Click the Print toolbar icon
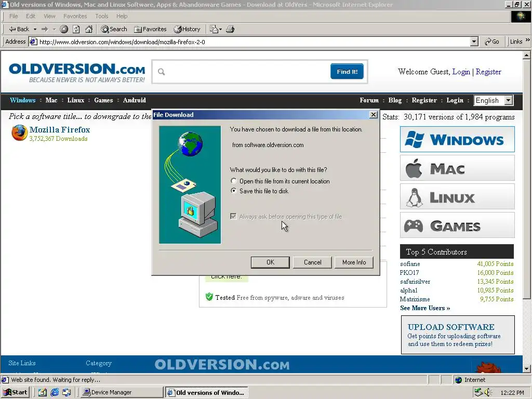This screenshot has width=532, height=399. (x=230, y=29)
